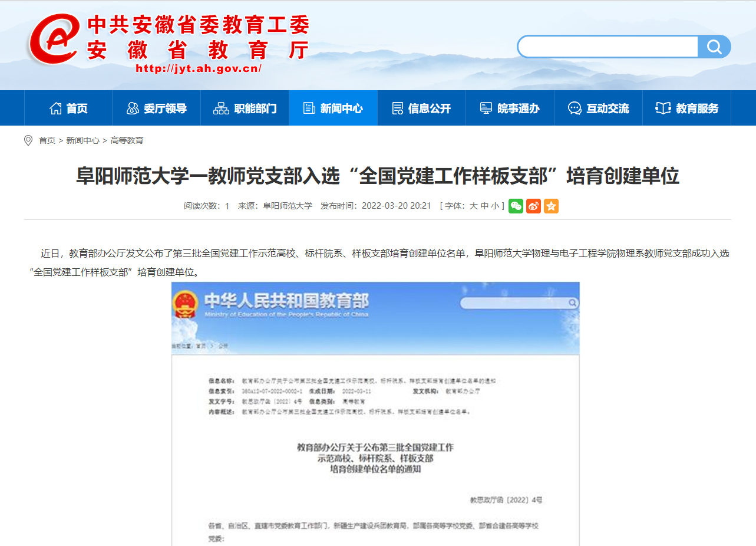Share article via WeChat icon
Image resolution: width=756 pixels, height=546 pixels.
516,206
